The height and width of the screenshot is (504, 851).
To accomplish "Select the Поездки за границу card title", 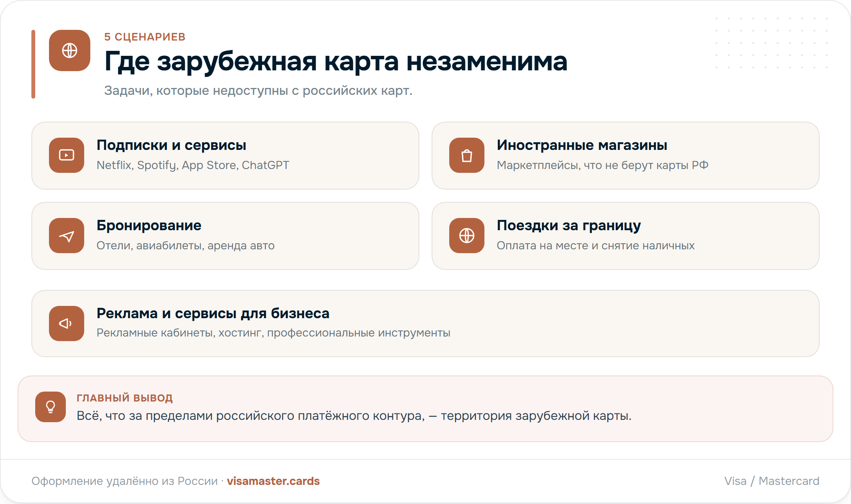I will [x=569, y=226].
